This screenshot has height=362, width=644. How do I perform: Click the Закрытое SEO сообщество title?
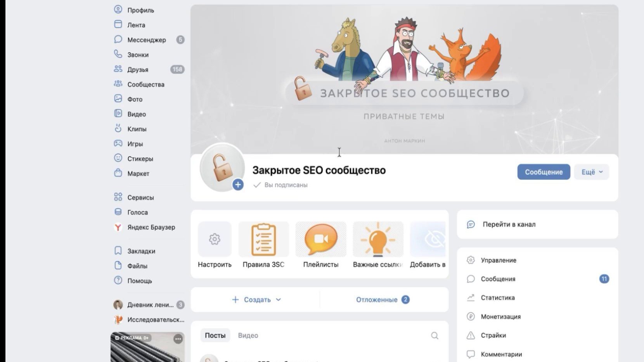click(319, 170)
